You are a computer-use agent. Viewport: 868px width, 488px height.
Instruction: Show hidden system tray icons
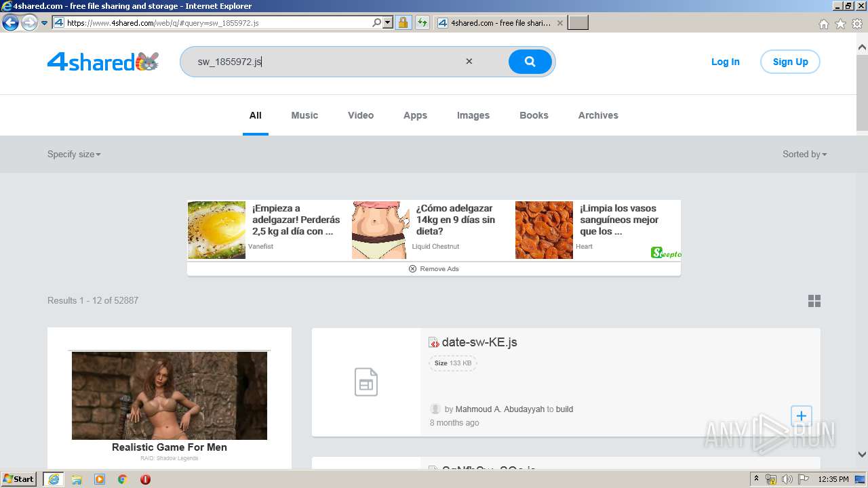(x=756, y=479)
